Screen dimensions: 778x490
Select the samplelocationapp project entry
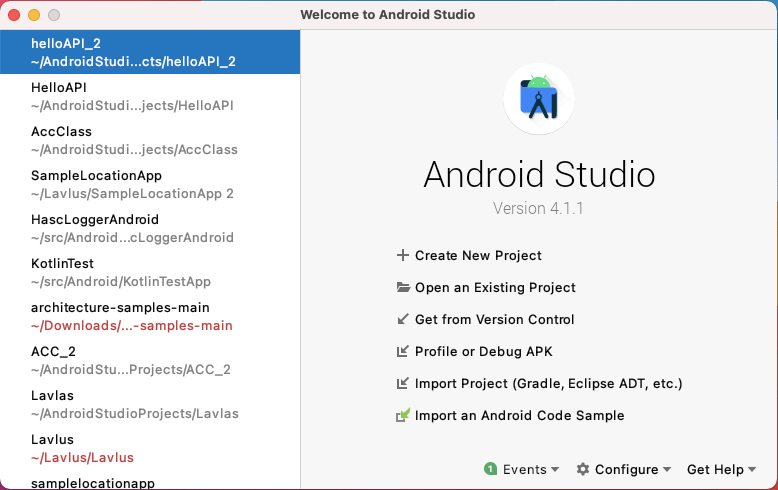point(150,482)
